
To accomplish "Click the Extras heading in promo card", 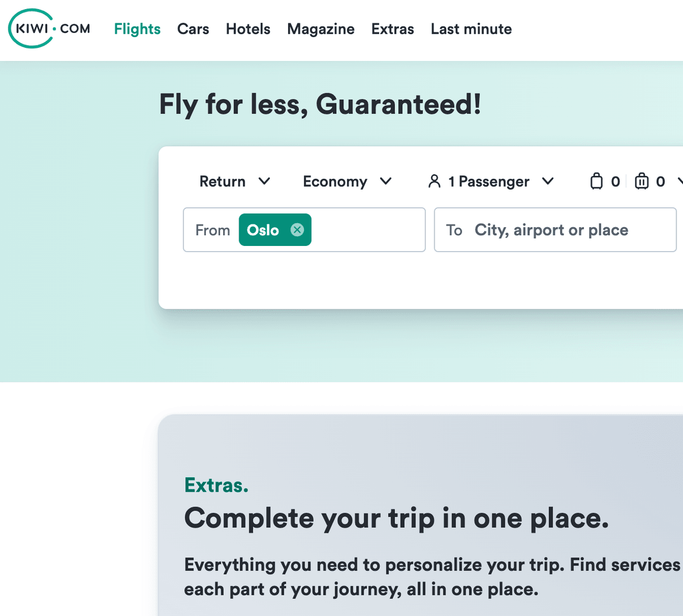I will 216,485.
